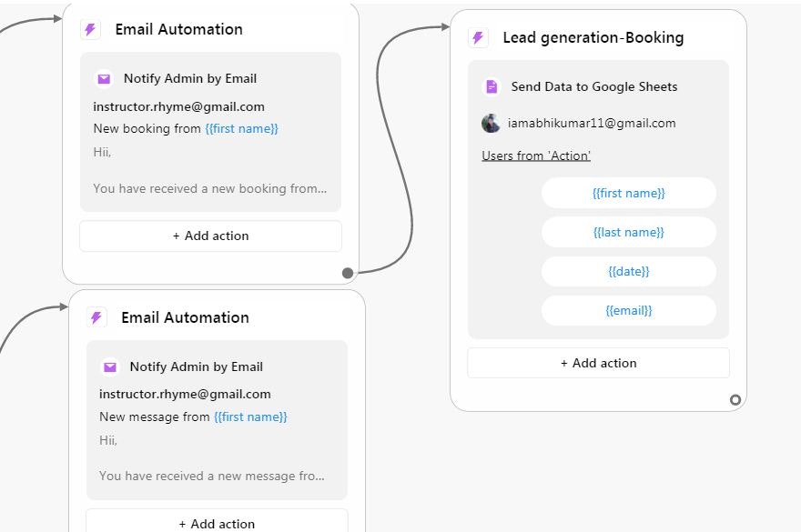Screen dimensions: 801x532
Task: Select the {{date}} field pill
Action: (x=628, y=271)
